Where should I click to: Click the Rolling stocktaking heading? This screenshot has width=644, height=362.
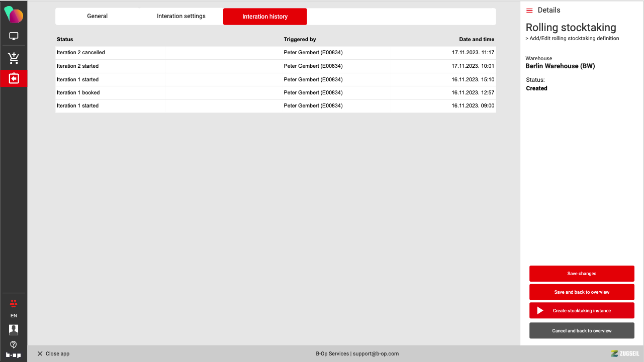pyautogui.click(x=571, y=28)
